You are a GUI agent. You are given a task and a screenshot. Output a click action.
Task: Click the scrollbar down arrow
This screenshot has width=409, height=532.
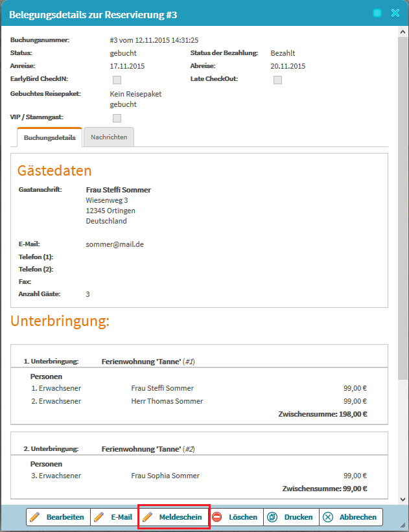(403, 500)
